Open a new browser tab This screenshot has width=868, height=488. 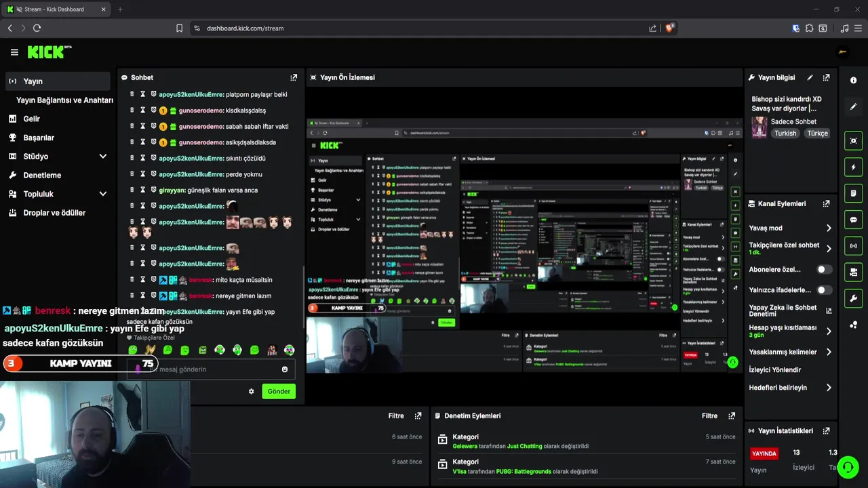tap(120, 9)
